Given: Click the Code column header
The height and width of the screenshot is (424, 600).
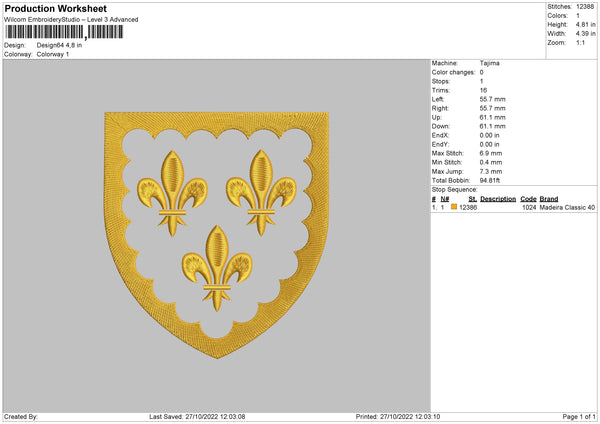Looking at the screenshot, I should tap(528, 199).
